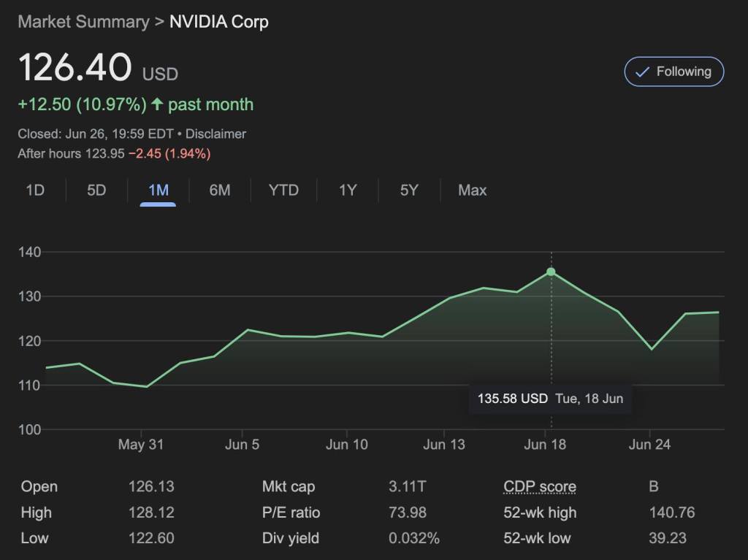Click the 135.58 USD chart tooltip
The image size is (748, 560).
tap(549, 399)
